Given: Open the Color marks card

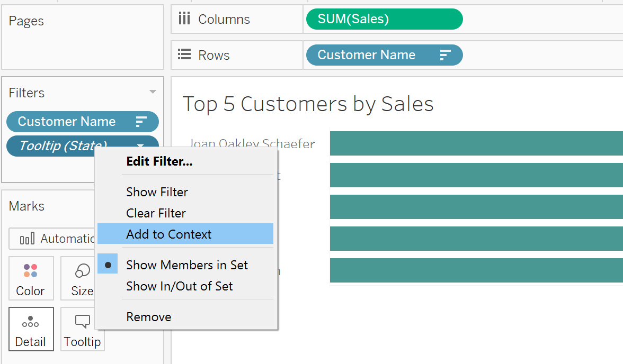Looking at the screenshot, I should [31, 278].
